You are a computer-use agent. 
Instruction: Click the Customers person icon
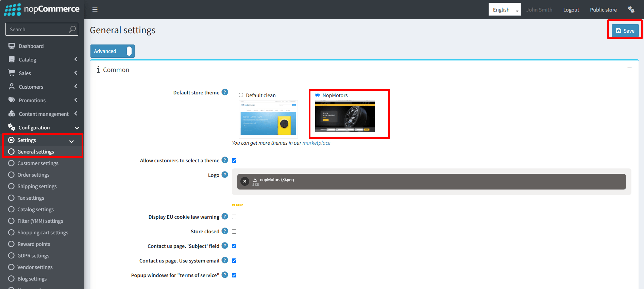tap(12, 87)
